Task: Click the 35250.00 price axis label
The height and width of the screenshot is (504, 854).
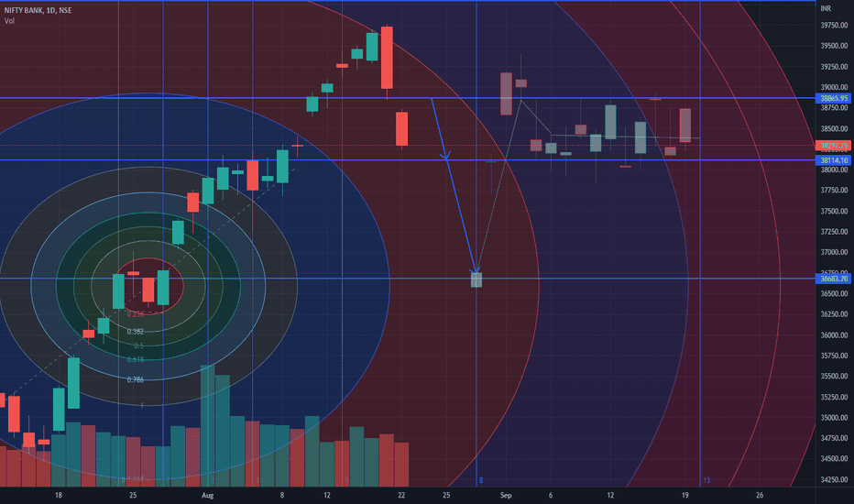Action: [x=834, y=397]
